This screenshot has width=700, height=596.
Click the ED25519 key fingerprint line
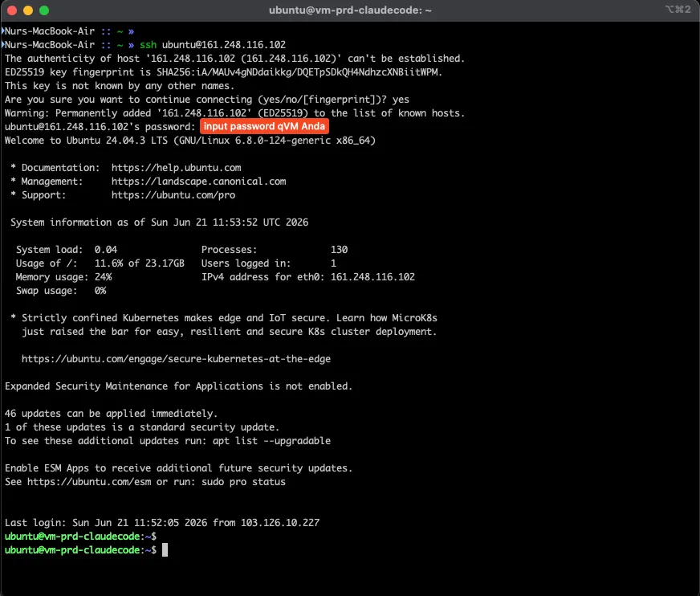(x=223, y=72)
